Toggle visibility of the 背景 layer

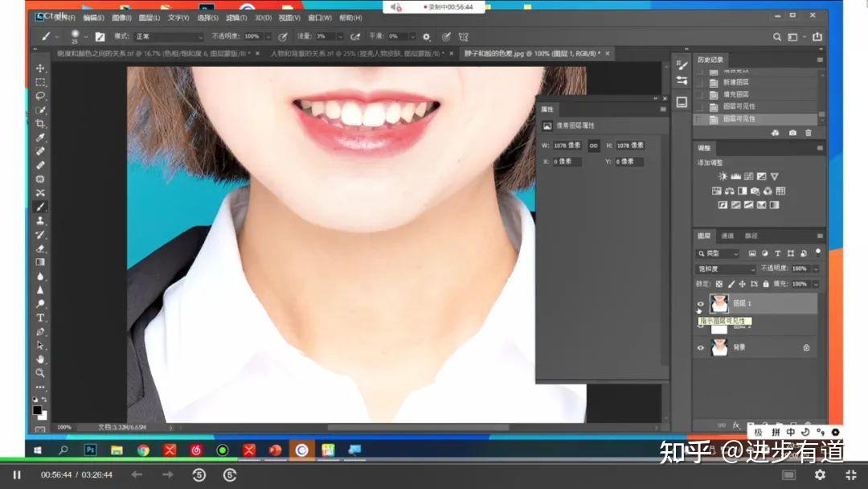[702, 347]
